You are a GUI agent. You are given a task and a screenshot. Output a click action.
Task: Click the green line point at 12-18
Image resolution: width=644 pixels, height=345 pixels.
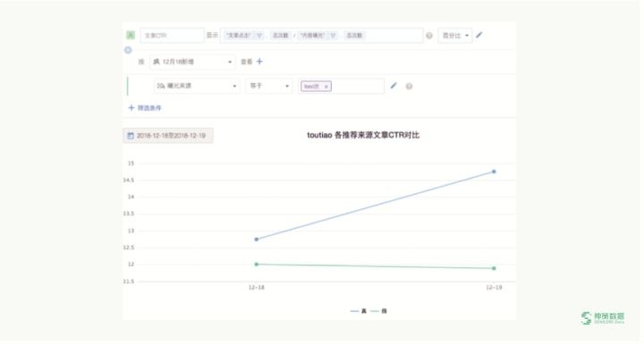click(257, 265)
